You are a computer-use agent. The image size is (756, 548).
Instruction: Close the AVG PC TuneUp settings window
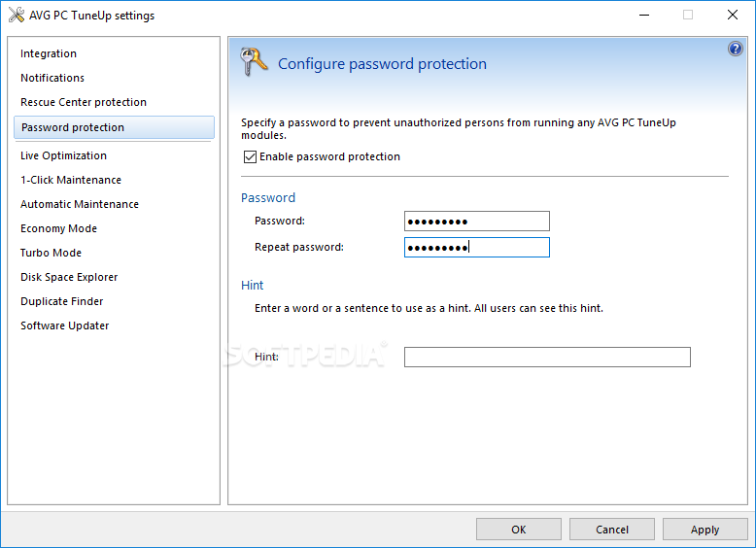click(x=733, y=15)
